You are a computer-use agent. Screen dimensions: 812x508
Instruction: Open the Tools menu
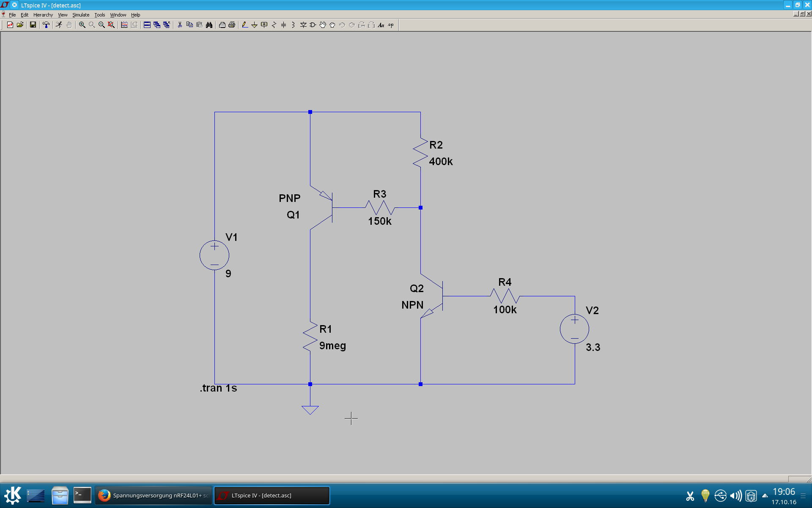click(99, 15)
